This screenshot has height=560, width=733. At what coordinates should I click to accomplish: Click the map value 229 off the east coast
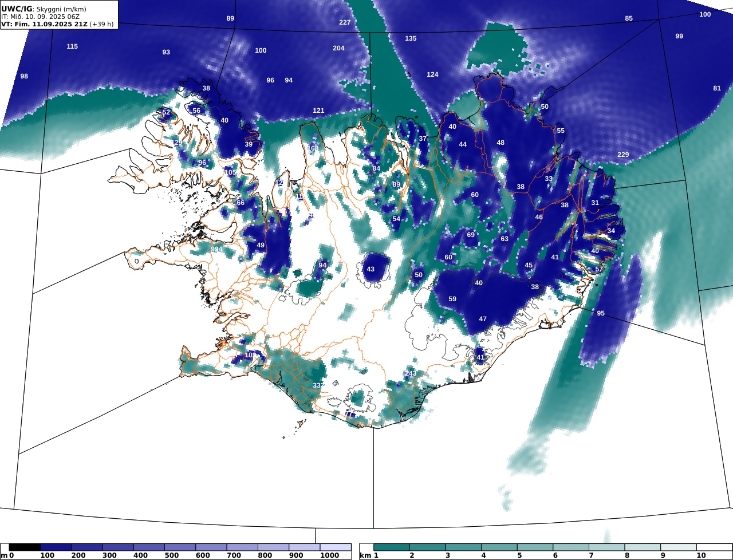623,155
